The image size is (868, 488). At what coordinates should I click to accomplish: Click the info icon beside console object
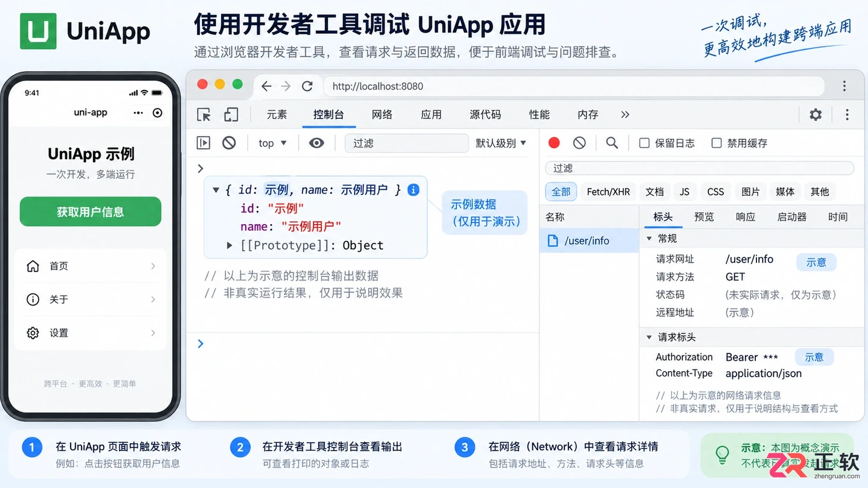pos(414,190)
